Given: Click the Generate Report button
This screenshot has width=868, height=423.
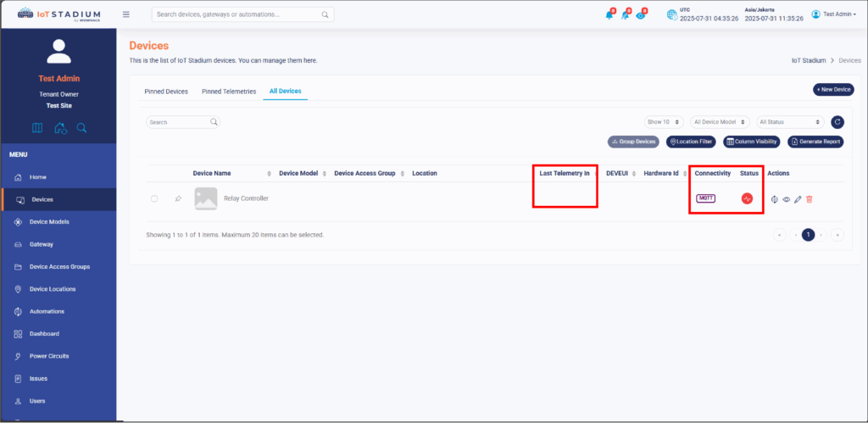Looking at the screenshot, I should coord(815,142).
